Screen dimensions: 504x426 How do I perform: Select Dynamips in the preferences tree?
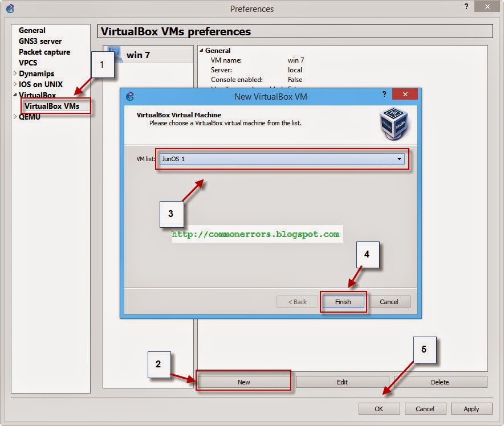pos(36,73)
